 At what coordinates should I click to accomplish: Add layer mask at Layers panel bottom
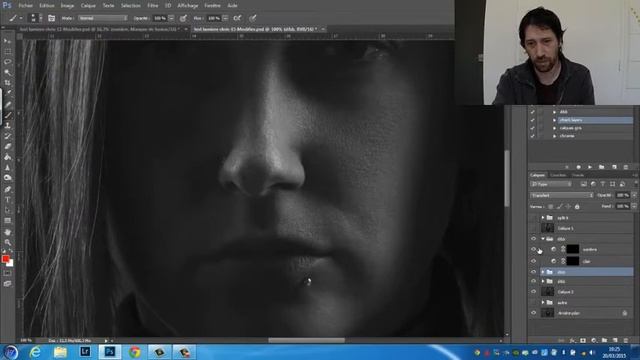(x=583, y=340)
